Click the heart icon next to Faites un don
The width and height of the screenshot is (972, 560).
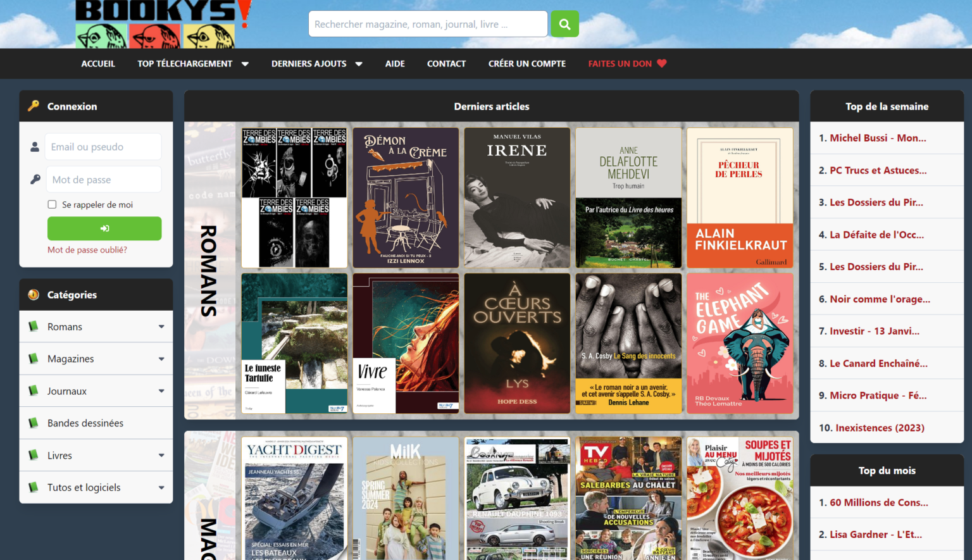(662, 63)
